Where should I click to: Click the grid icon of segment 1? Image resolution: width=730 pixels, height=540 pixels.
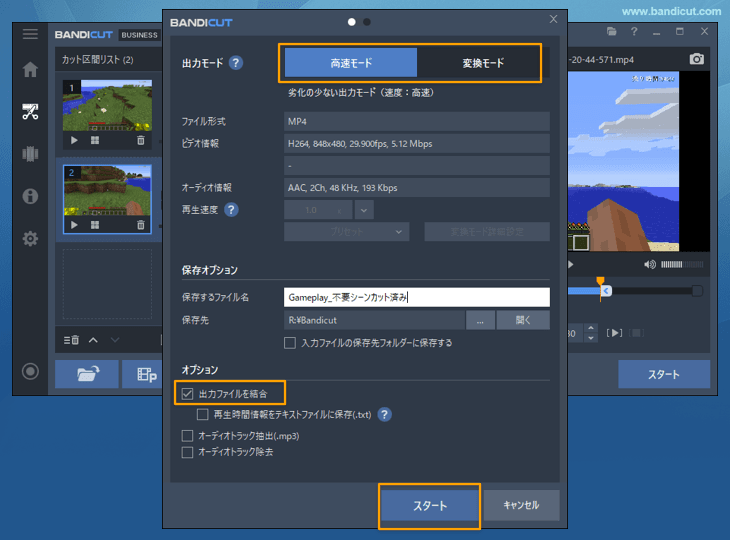(x=95, y=140)
